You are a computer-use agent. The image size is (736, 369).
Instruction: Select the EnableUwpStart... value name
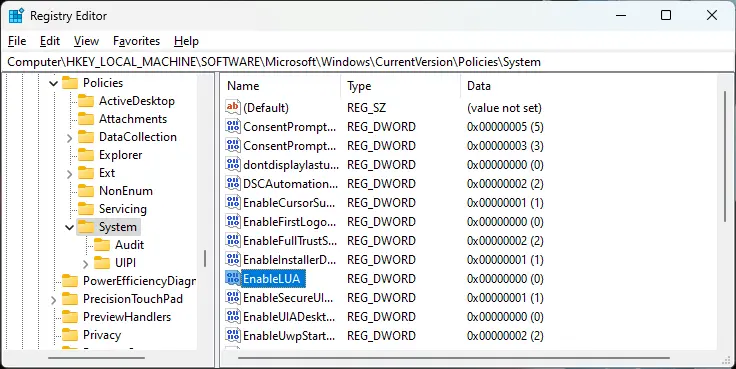tap(289, 336)
